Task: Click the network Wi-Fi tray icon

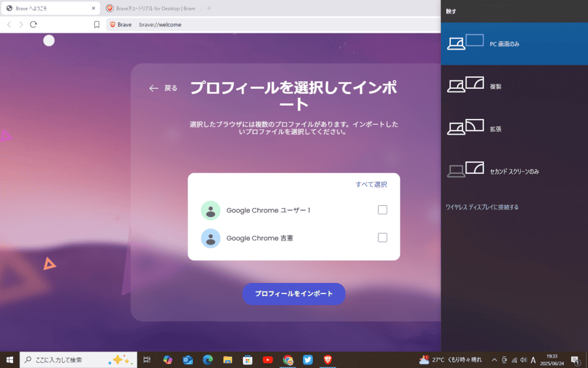Action: click(x=514, y=360)
